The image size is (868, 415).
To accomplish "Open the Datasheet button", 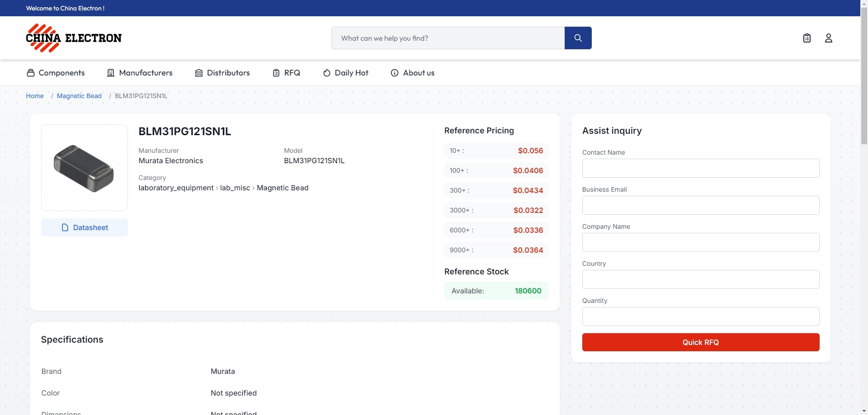I will coord(85,227).
